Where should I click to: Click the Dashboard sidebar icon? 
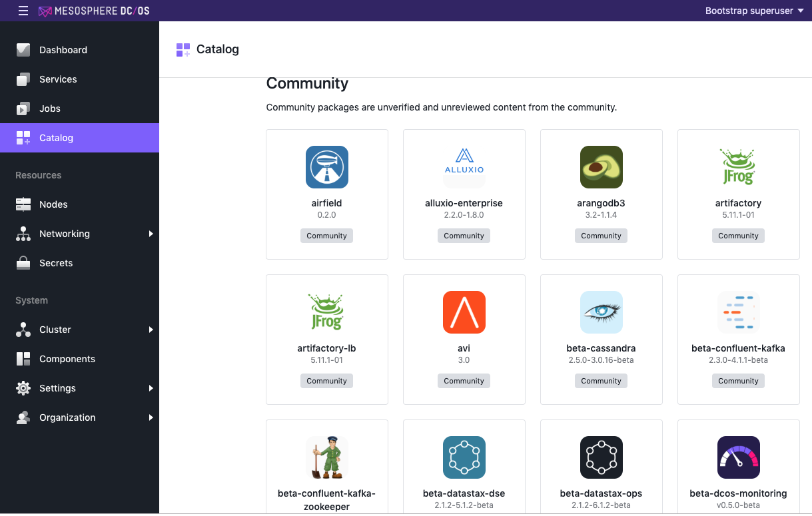tap(23, 50)
